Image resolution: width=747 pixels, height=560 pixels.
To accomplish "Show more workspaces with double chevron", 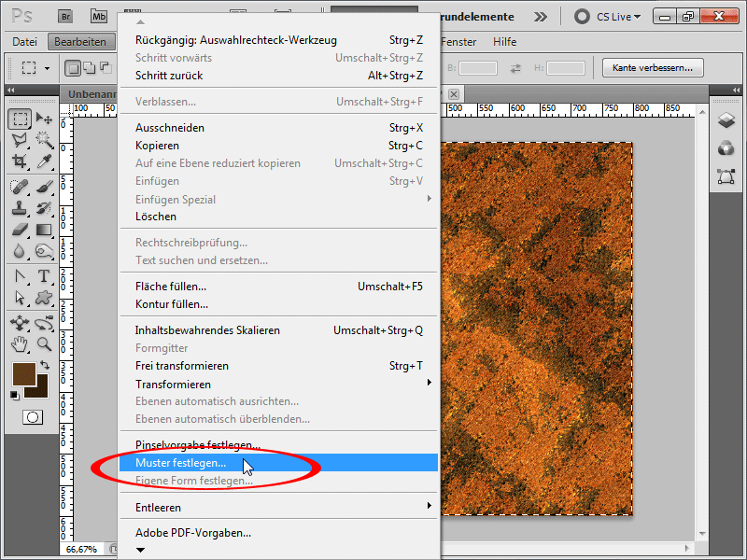I will (x=541, y=17).
